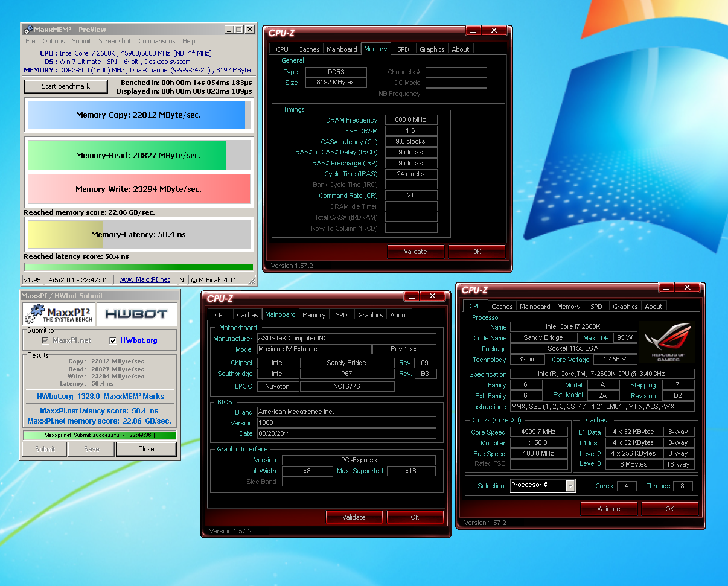Viewport: 728px width, 586px height.
Task: Open the File menu in MaxxMEM²
Action: click(x=30, y=41)
